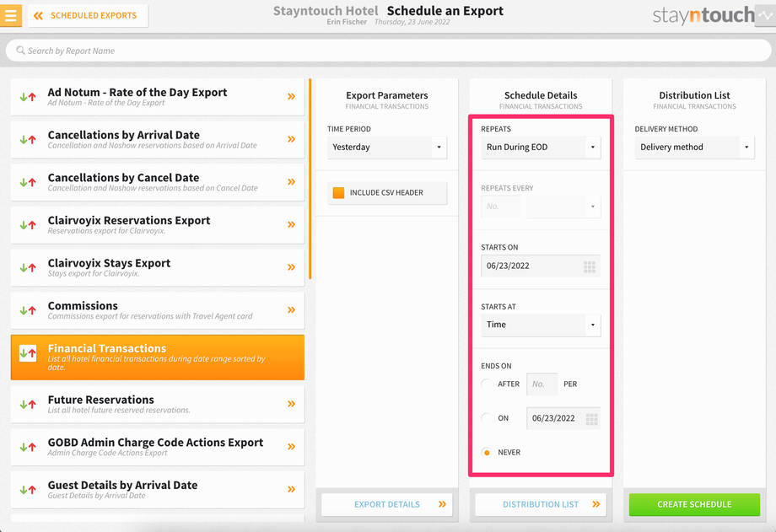Click the staytouch logo
Screen dimensions: 776x532
click(703, 15)
